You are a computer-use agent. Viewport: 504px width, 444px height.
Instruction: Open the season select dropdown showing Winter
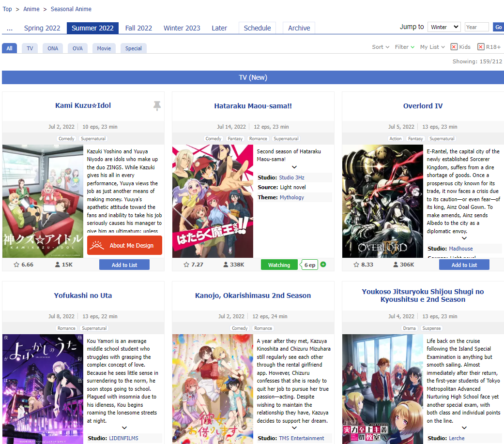coord(443,27)
